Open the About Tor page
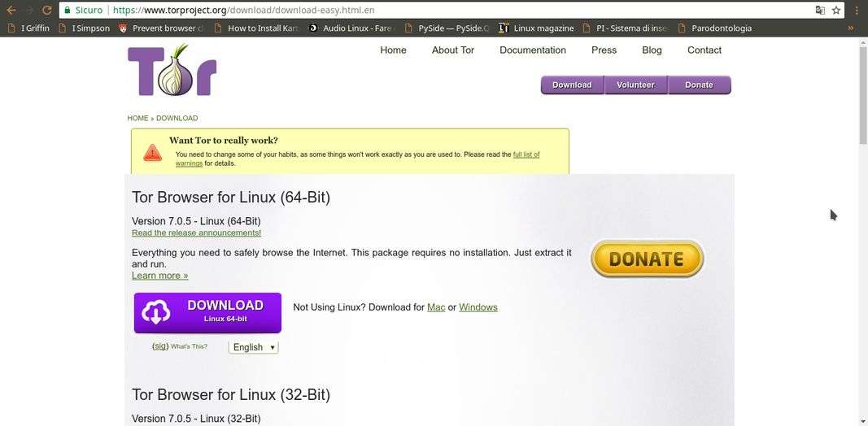 click(x=453, y=50)
